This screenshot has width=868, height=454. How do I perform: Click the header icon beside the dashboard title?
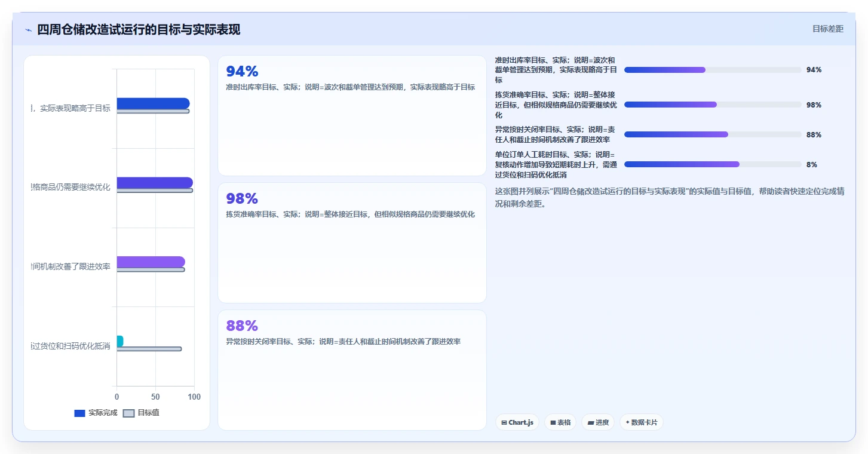[x=29, y=30]
